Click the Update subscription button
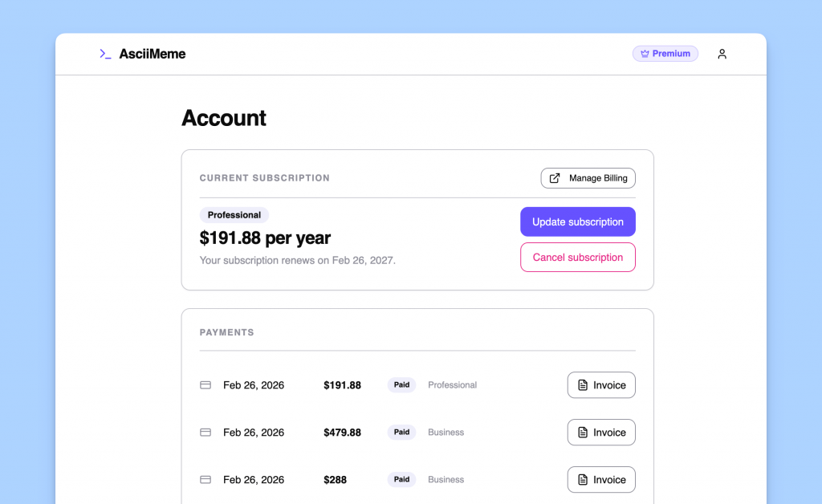Screen dimensions: 822x504 coord(578,222)
